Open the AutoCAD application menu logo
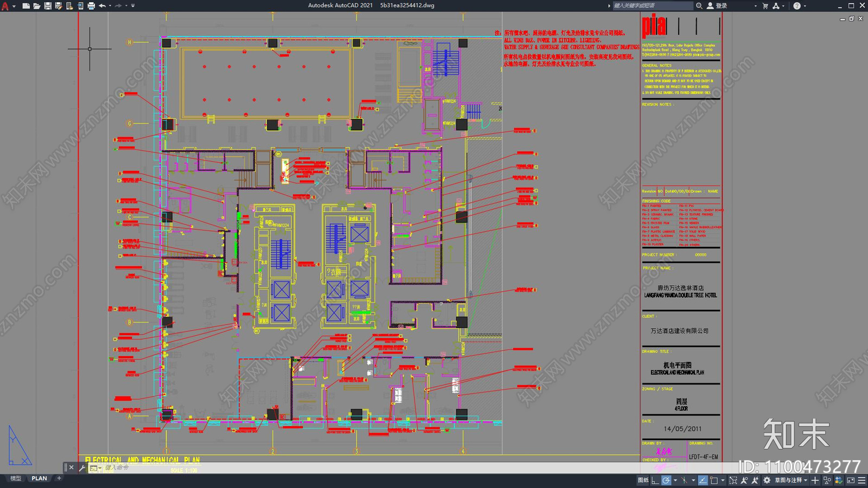 [x=5, y=6]
